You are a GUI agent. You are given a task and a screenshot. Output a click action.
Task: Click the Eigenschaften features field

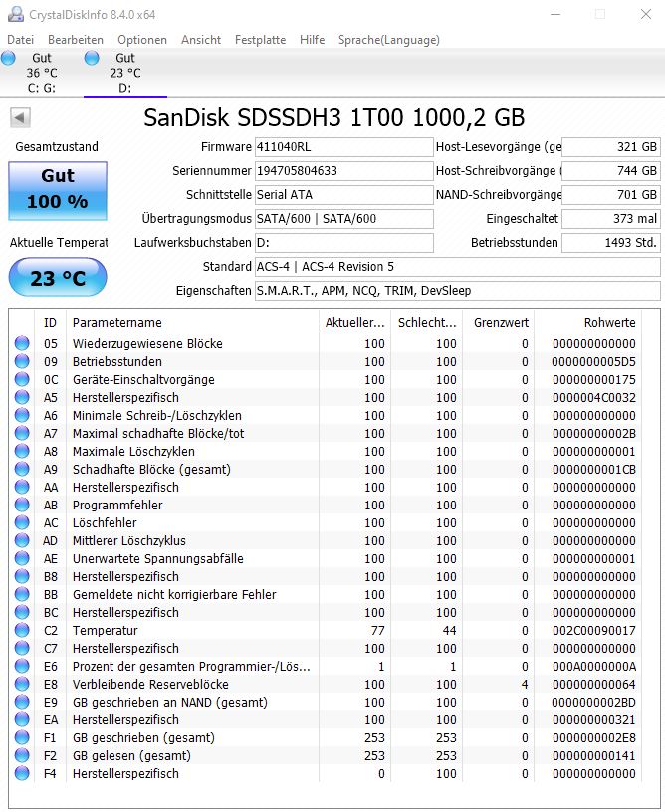pos(458,290)
